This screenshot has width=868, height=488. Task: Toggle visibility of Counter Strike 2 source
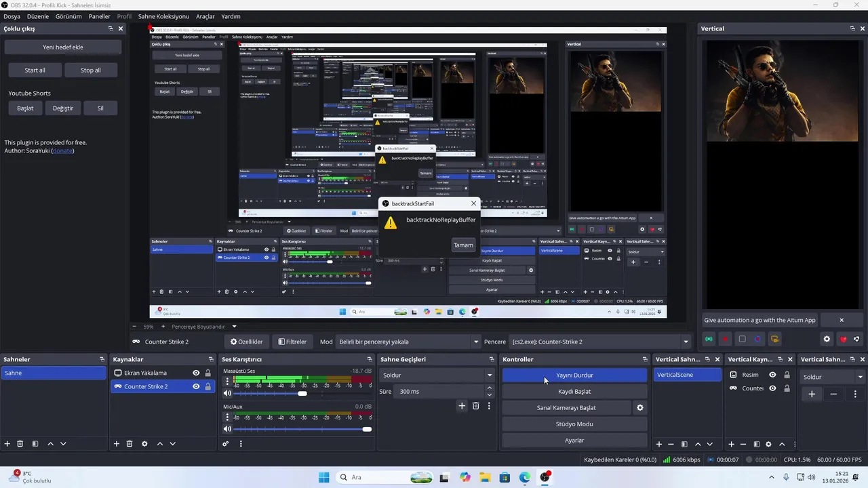[x=196, y=386]
